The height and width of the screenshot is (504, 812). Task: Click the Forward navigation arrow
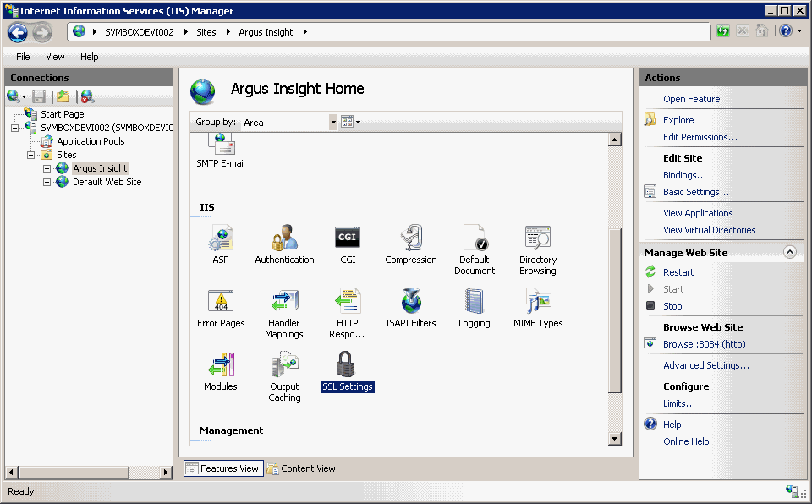pos(42,32)
